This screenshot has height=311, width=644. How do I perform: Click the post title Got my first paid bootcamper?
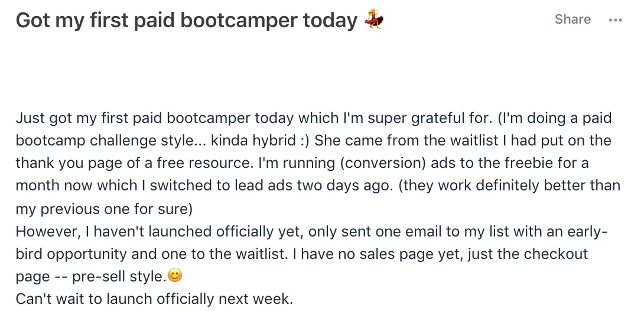tap(187, 20)
